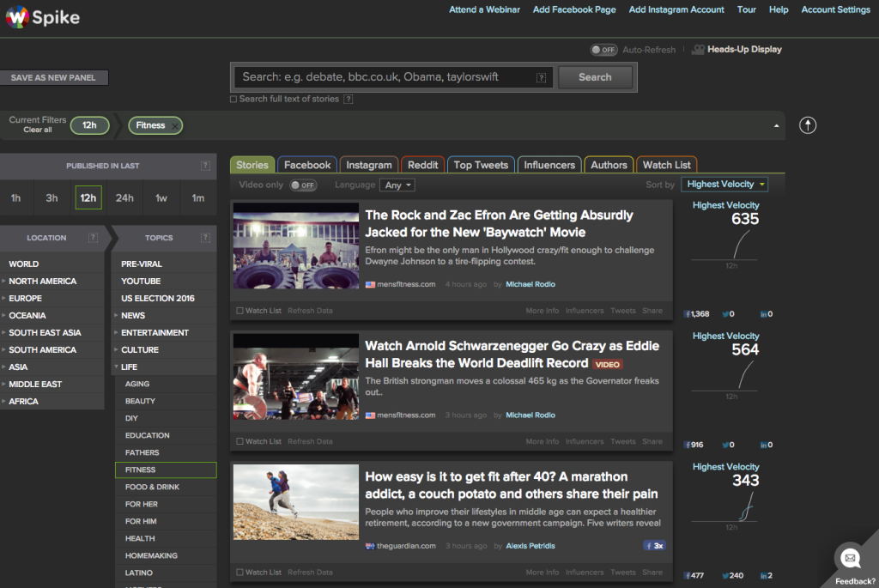Check the Search full text of stories box
The image size is (879, 588).
pos(233,100)
